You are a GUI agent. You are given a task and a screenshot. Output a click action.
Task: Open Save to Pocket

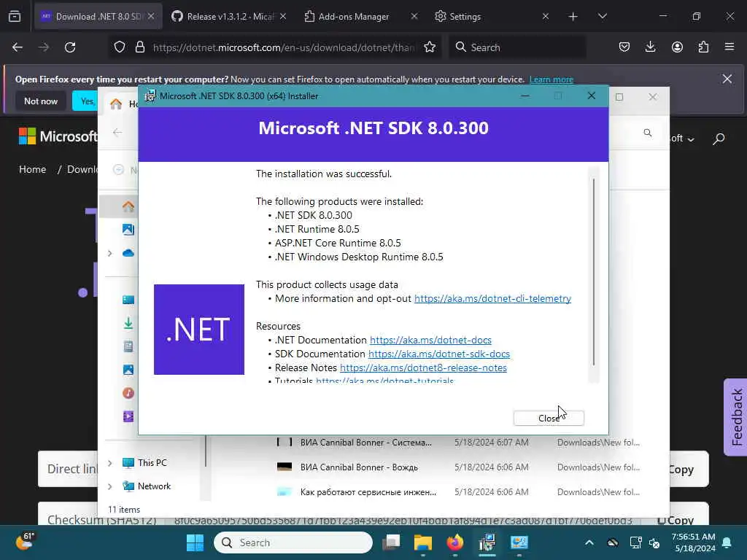tap(624, 47)
